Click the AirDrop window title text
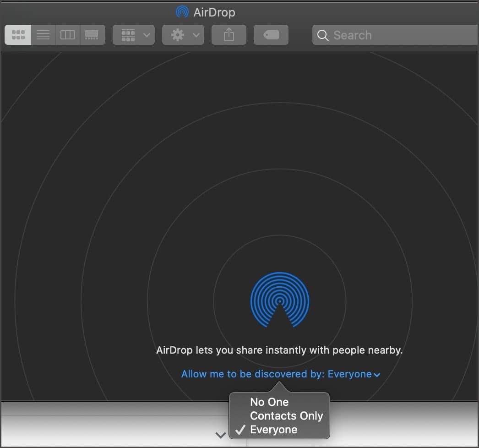This screenshot has height=448, width=479. coord(214,12)
